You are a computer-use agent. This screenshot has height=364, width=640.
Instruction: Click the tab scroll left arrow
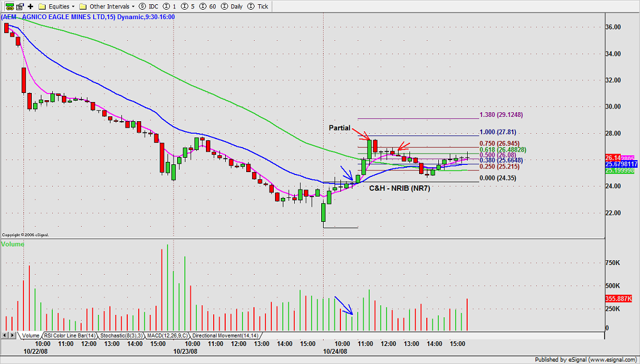5,335
